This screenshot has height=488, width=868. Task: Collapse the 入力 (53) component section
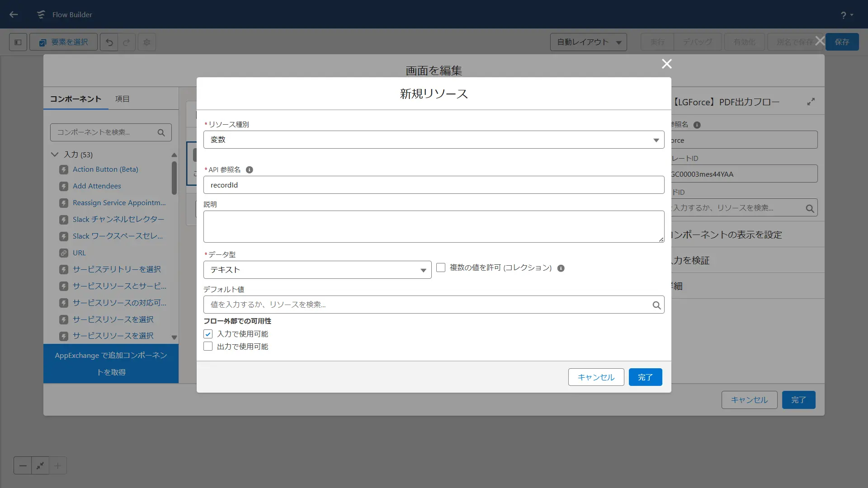(x=55, y=155)
